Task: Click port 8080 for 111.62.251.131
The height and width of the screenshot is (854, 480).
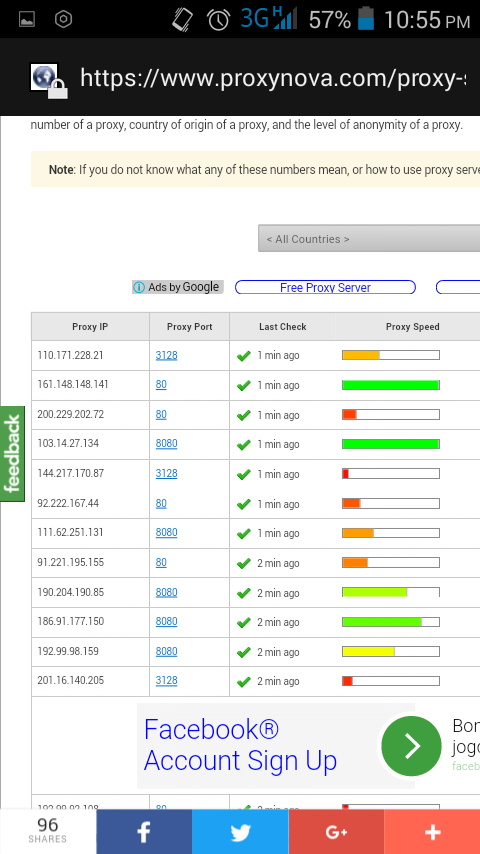Action: (x=166, y=532)
